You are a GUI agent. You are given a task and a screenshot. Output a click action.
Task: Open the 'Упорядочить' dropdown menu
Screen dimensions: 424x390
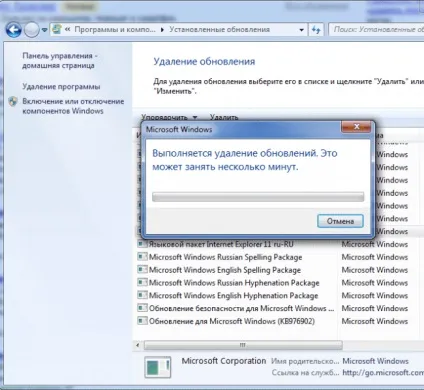pyautogui.click(x=169, y=117)
